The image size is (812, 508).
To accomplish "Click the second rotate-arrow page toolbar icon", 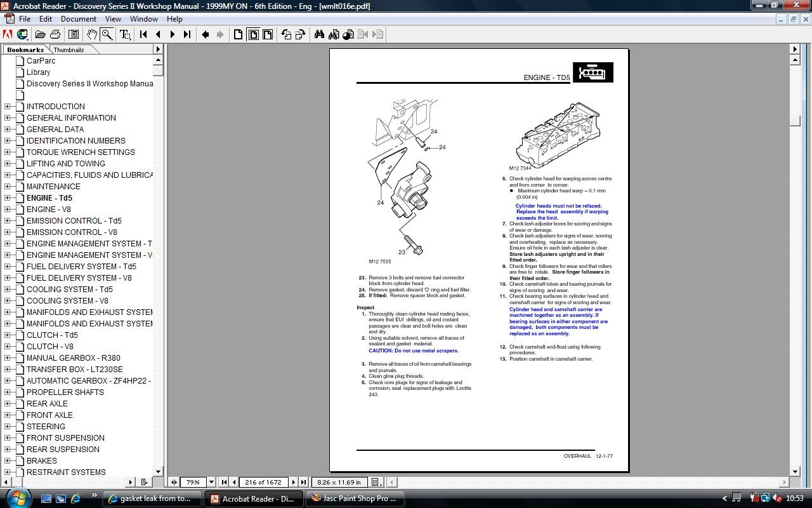I will point(301,34).
